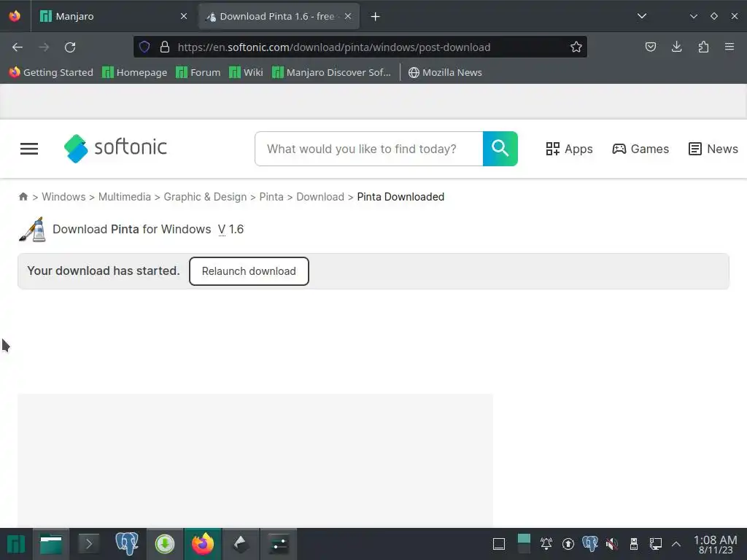747x560 pixels.
Task: Focus the Softonic search field
Action: [369, 149]
